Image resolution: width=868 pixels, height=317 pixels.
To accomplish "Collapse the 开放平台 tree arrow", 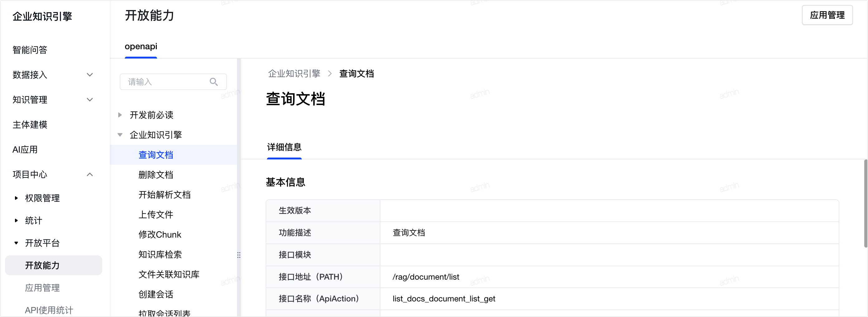I will (16, 243).
